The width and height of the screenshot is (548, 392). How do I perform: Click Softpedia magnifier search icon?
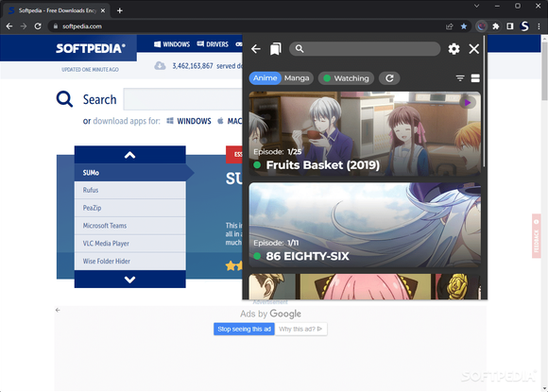click(x=64, y=99)
